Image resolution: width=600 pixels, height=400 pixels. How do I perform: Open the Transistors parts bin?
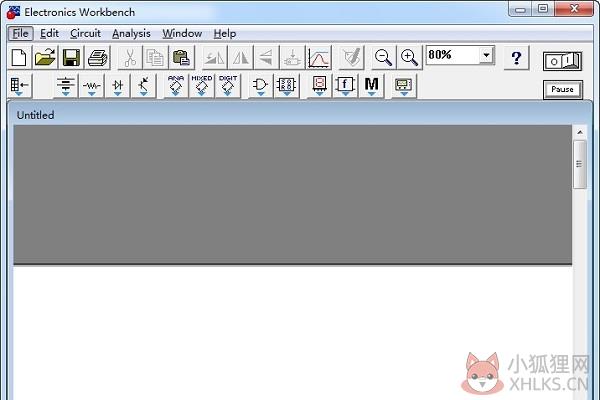(x=143, y=86)
